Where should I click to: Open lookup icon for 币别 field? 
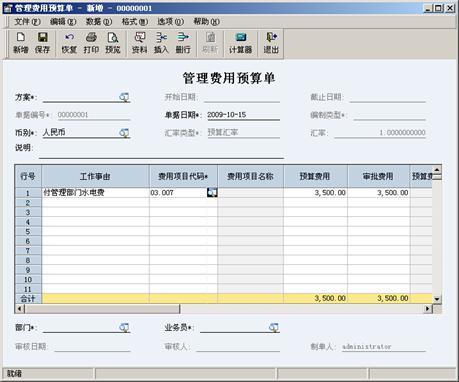(124, 133)
